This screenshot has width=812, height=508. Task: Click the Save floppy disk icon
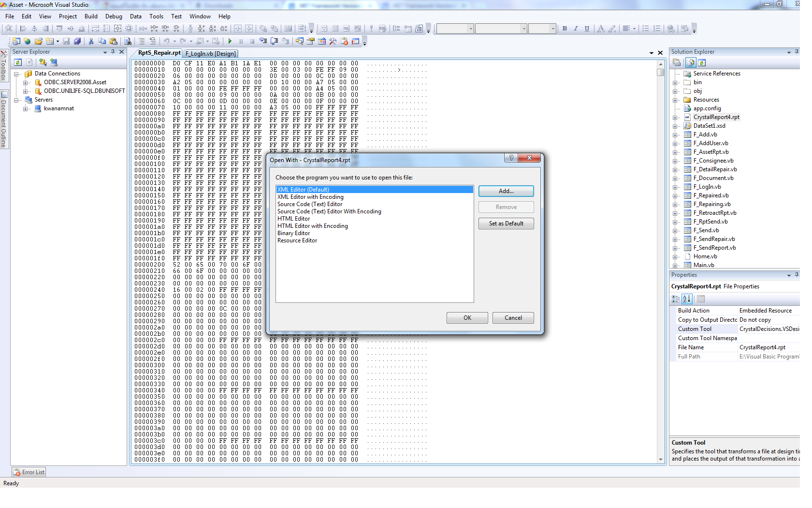point(66,41)
